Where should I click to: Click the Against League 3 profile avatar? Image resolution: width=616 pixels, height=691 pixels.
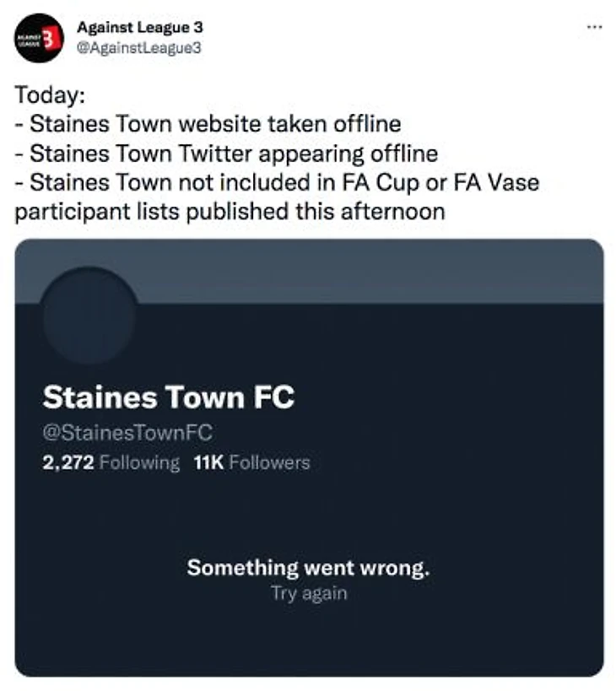point(39,39)
